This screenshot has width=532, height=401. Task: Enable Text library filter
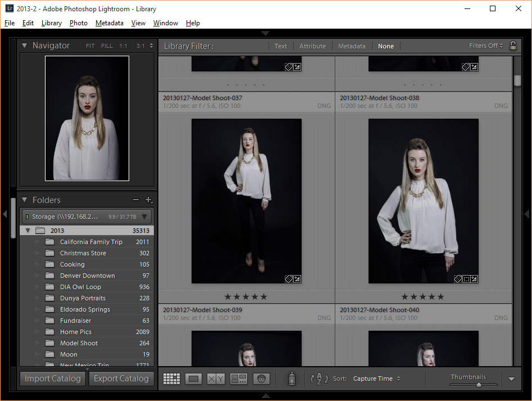point(280,46)
